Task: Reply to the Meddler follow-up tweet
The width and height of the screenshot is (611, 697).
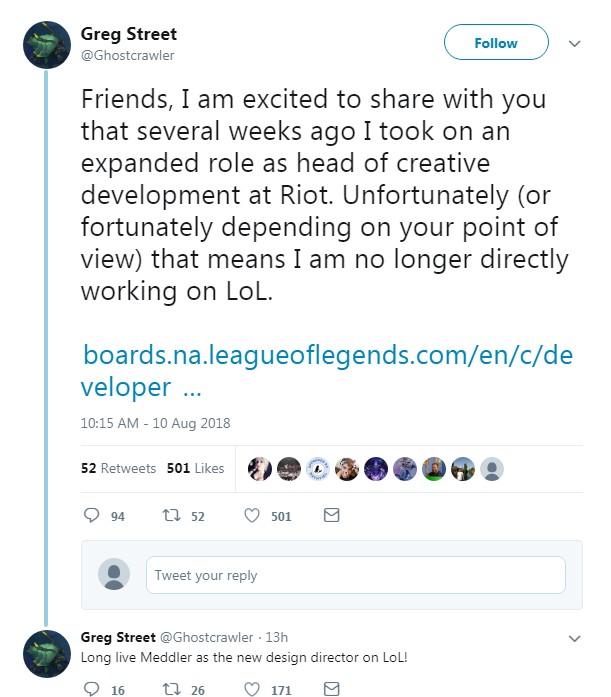Action: [x=92, y=689]
